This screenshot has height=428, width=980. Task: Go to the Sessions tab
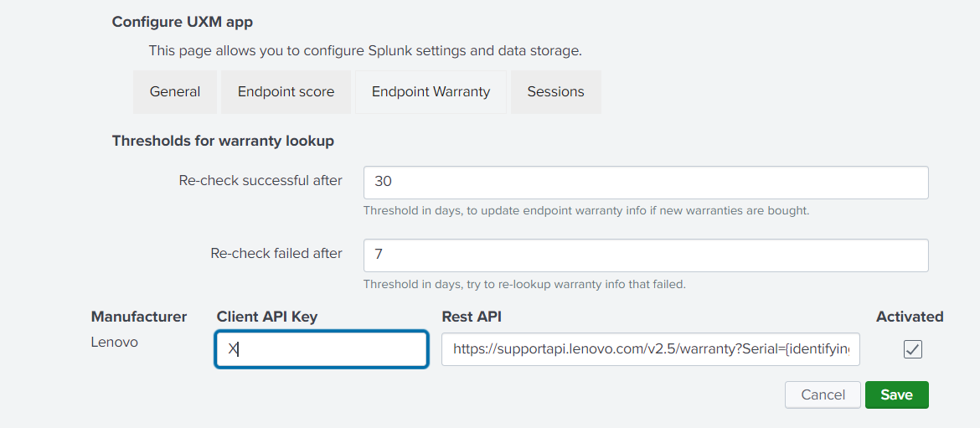(x=555, y=92)
